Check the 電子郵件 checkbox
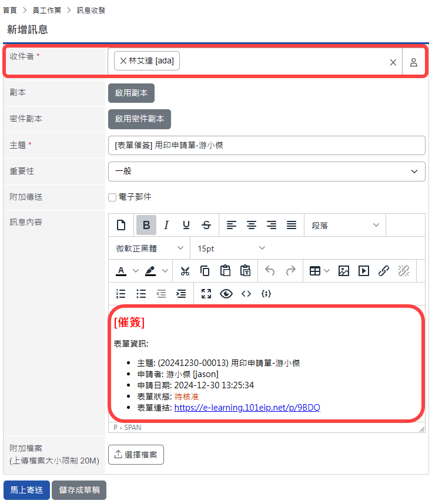 point(112,197)
